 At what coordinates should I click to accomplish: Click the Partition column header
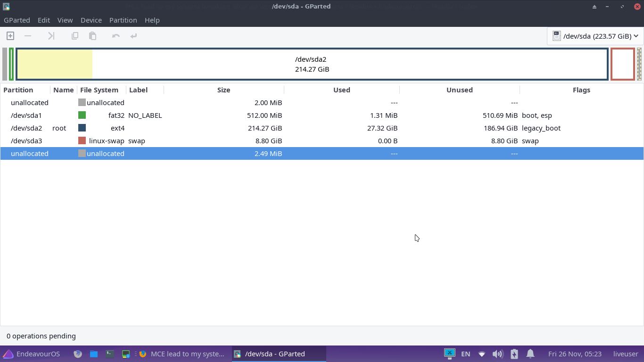(x=25, y=90)
